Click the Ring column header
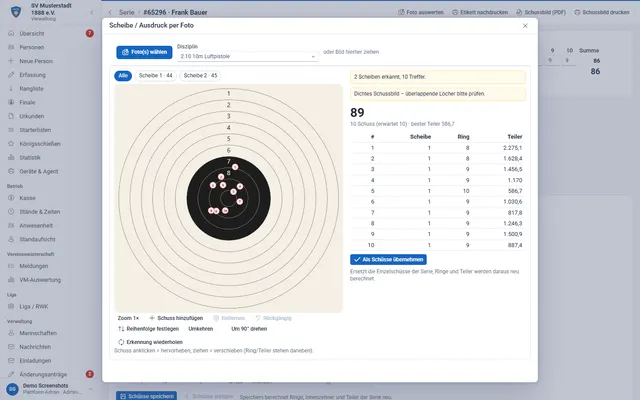 coord(463,137)
